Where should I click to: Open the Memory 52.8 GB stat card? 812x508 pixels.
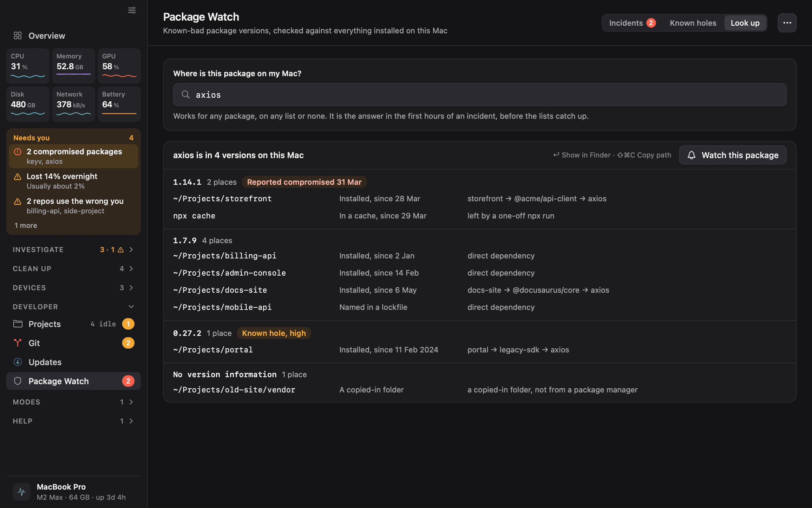point(74,66)
